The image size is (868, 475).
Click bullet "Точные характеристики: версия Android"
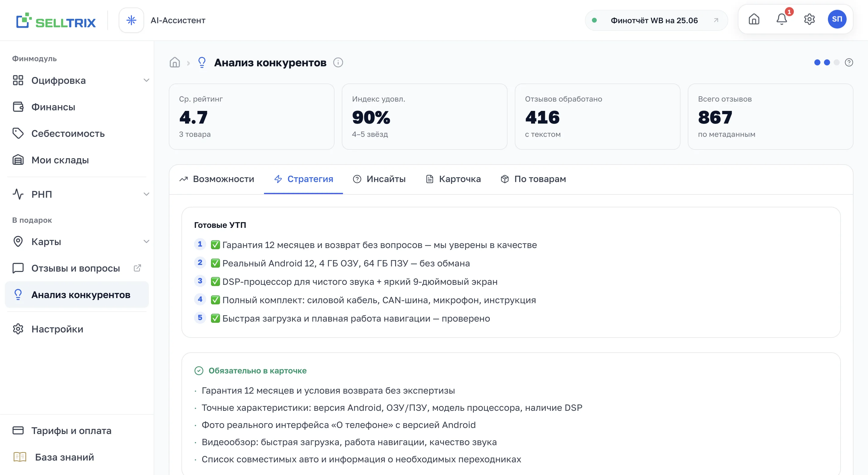[x=392, y=407]
